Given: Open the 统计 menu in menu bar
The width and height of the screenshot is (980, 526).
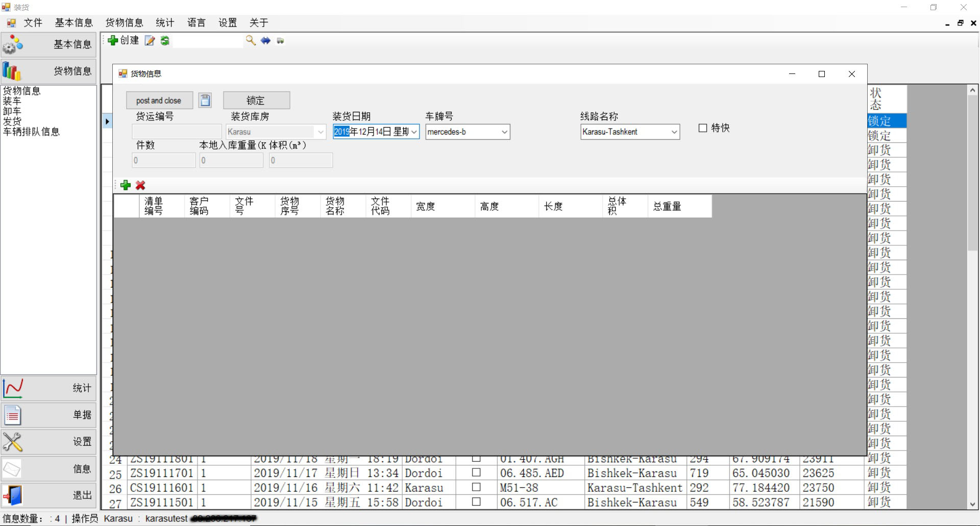Looking at the screenshot, I should pos(165,23).
